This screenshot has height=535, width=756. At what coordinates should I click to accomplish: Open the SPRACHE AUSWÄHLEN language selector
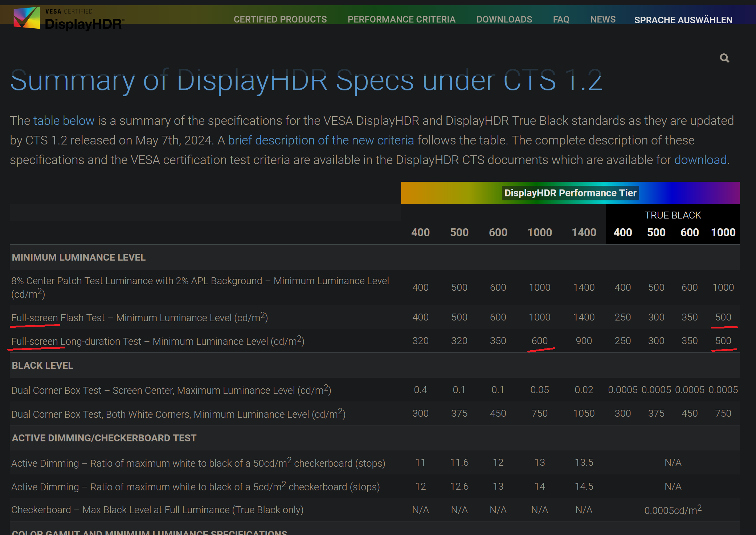683,20
